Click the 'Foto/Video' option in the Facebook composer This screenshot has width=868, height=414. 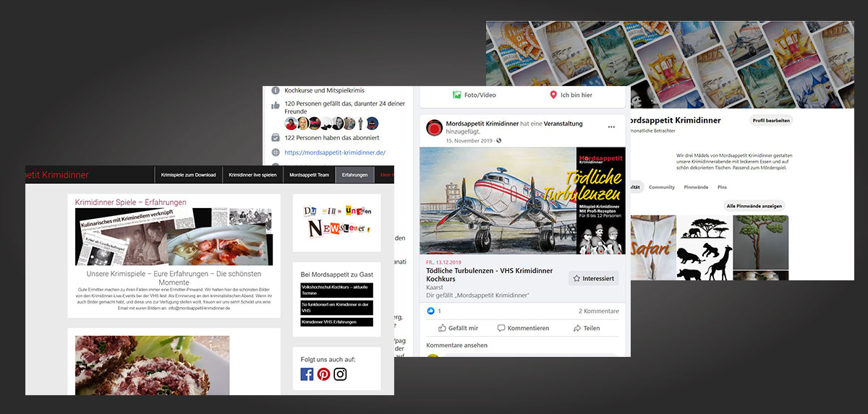pyautogui.click(x=475, y=95)
